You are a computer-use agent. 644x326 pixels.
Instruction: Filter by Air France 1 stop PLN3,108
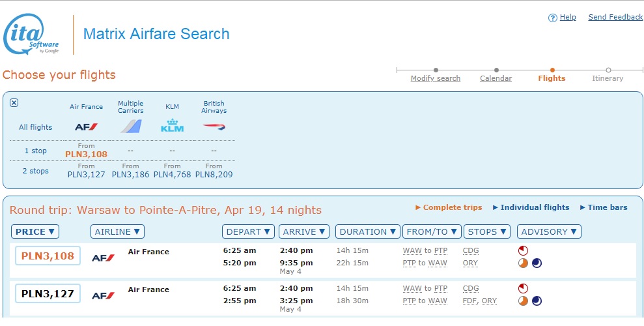[86, 154]
